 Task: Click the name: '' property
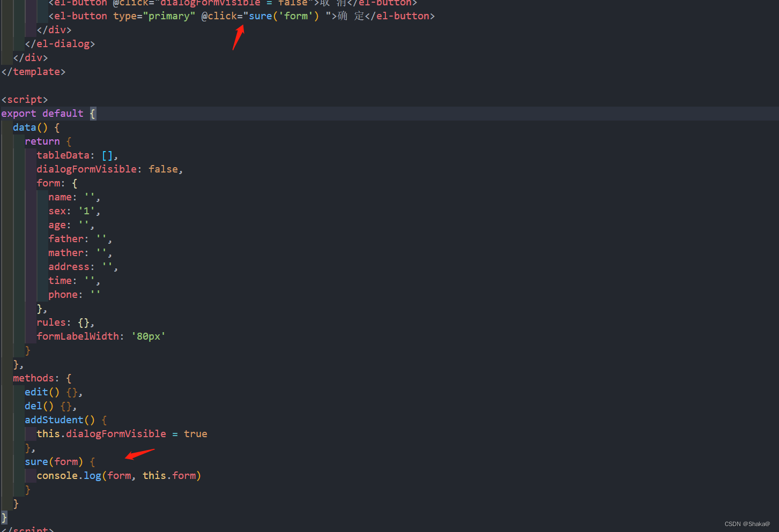tap(74, 197)
